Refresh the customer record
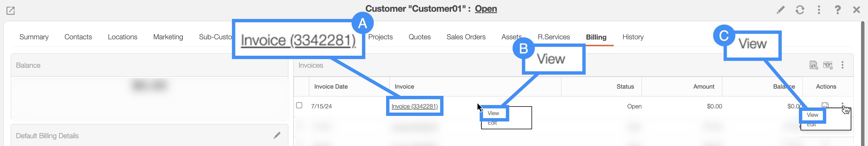 click(x=800, y=10)
